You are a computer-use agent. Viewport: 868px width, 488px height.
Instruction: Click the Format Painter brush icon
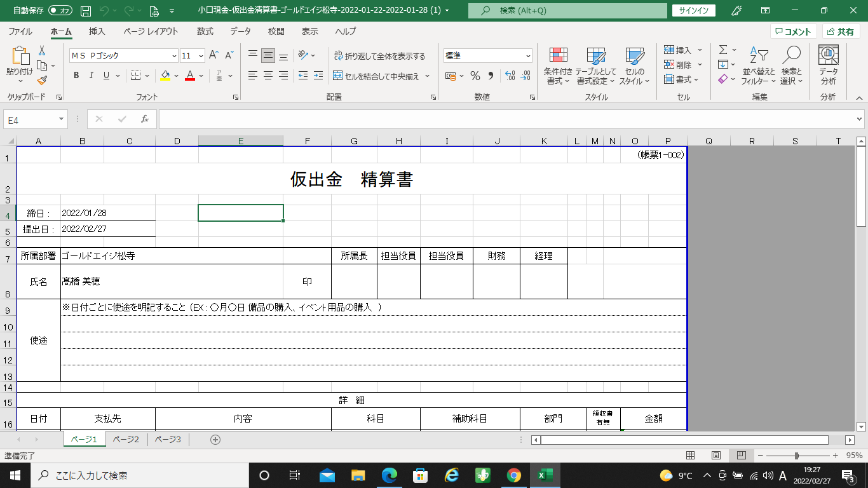pyautogui.click(x=42, y=81)
